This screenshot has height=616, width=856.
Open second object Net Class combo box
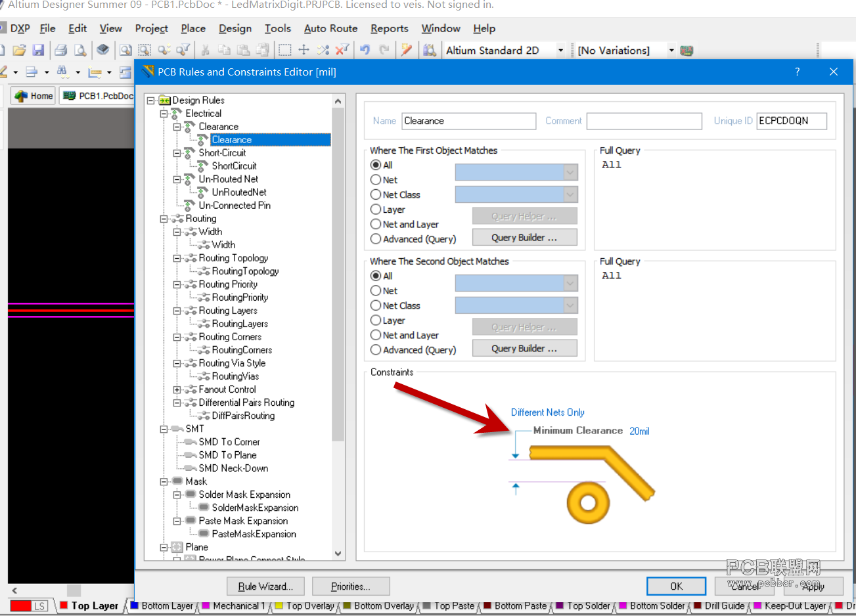516,305
